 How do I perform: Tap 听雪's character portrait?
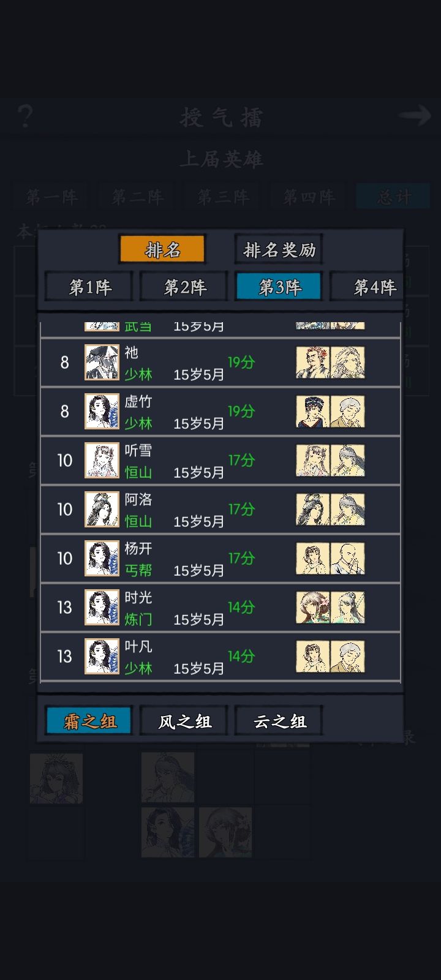tap(102, 460)
